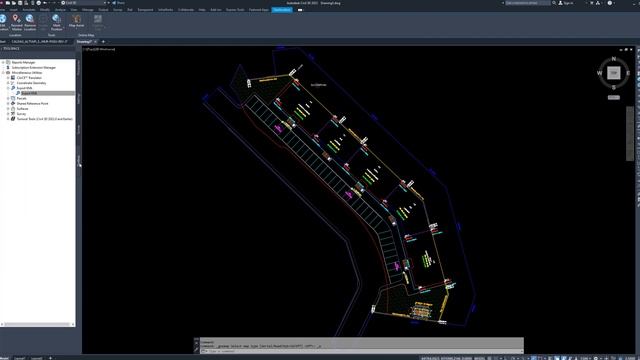Click the plus to create a new drawing tab
This screenshot has width=640, height=360.
pyautogui.click(x=103, y=42)
